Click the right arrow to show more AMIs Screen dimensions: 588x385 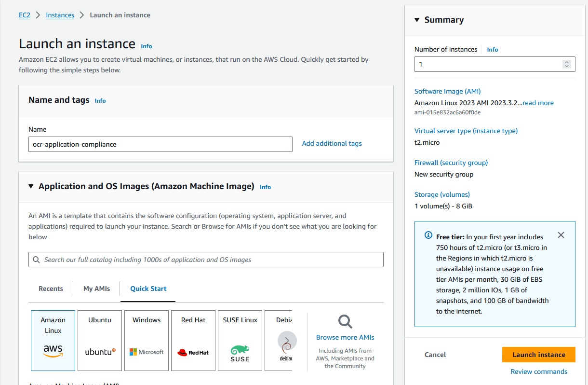pos(287,341)
